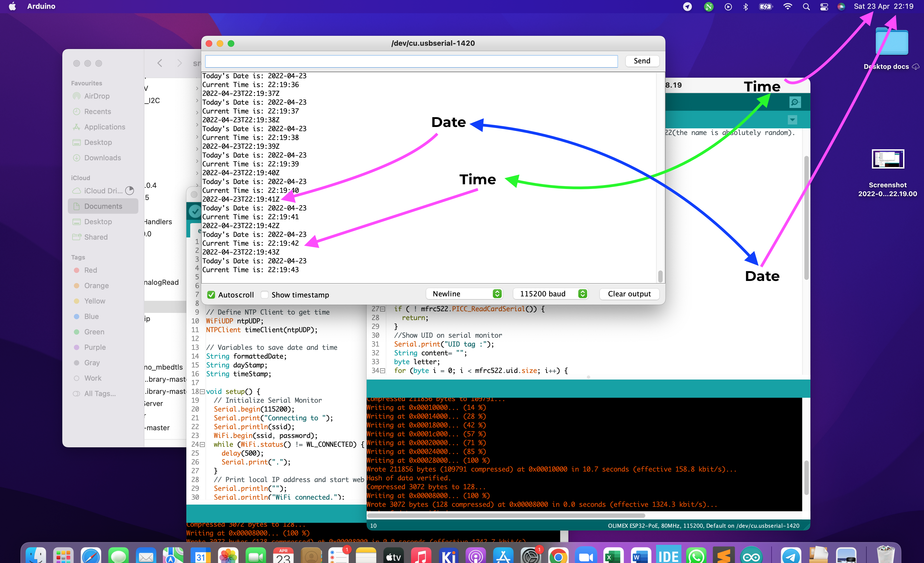Viewport: 924px width, 563px height.
Task: Click the serial monitor send text field
Action: click(411, 61)
